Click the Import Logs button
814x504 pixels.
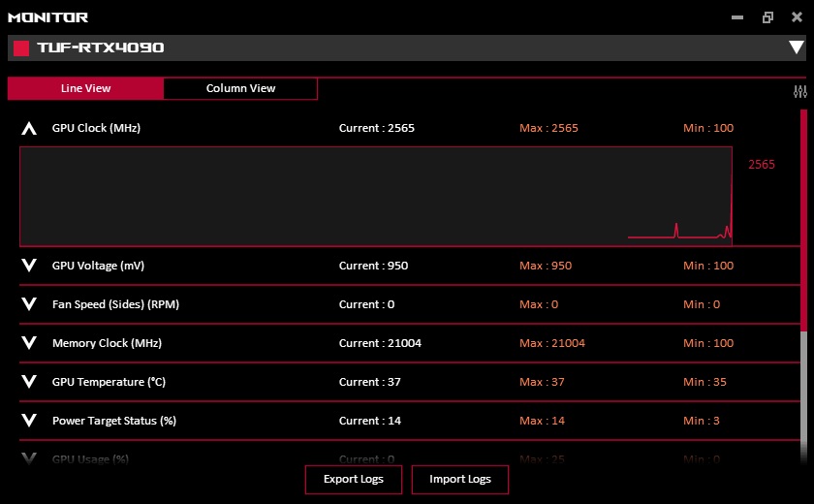pos(460,479)
